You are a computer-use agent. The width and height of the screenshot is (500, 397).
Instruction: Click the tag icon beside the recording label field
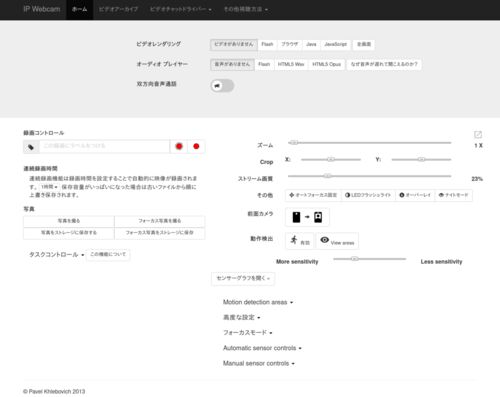(31, 147)
